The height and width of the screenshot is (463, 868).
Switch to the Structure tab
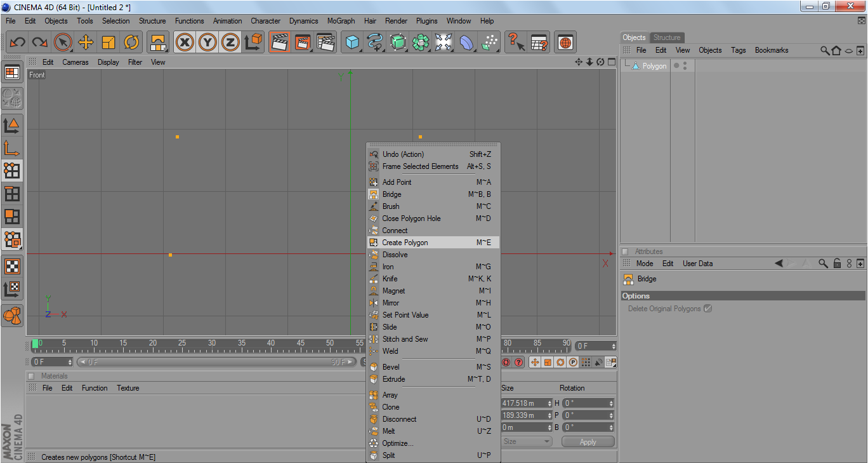tap(667, 37)
